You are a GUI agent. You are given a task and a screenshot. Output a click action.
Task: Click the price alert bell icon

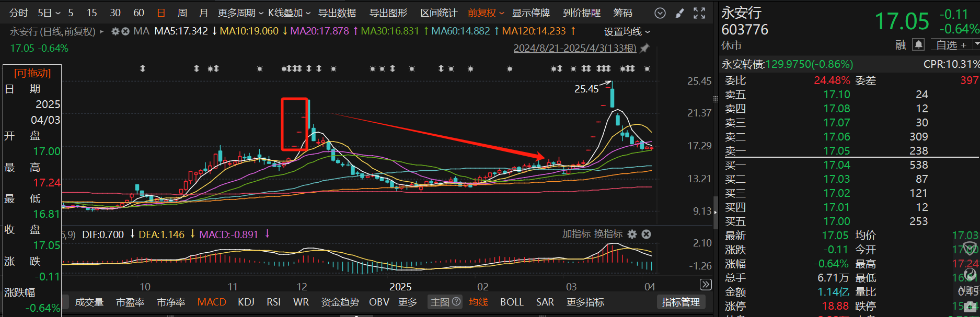[x=918, y=45]
